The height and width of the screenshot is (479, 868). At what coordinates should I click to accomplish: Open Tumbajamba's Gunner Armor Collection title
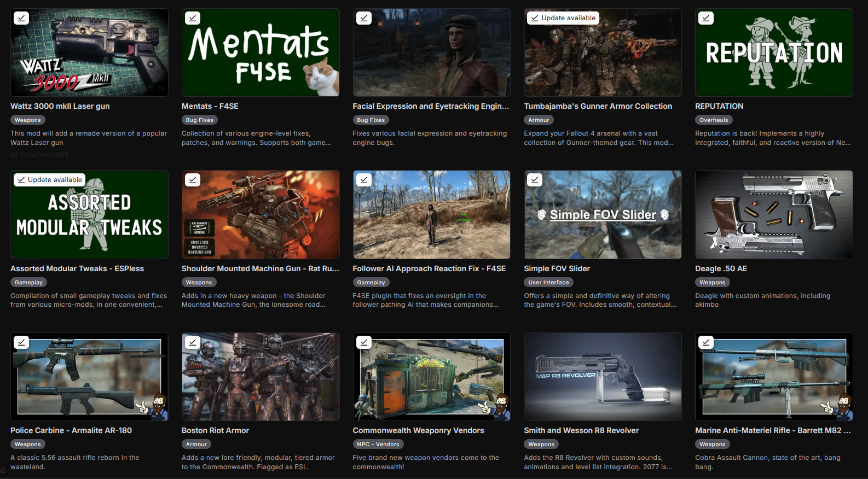pyautogui.click(x=598, y=106)
